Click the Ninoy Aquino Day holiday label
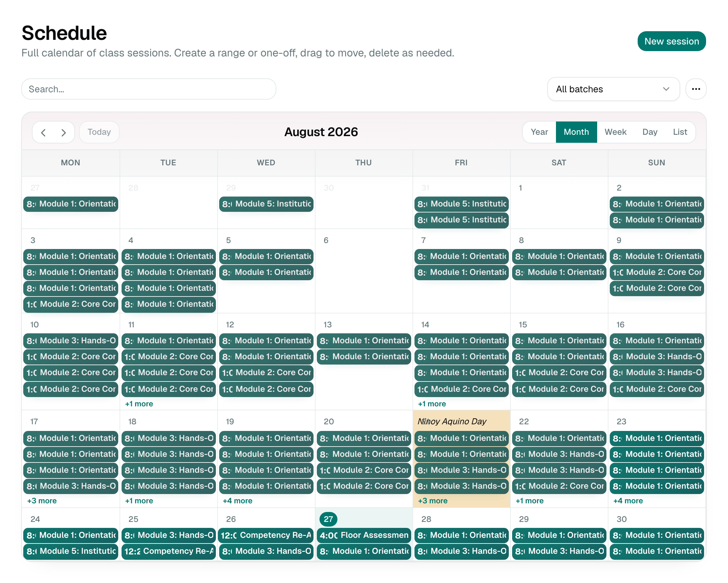This screenshot has width=728, height=583. tap(452, 421)
